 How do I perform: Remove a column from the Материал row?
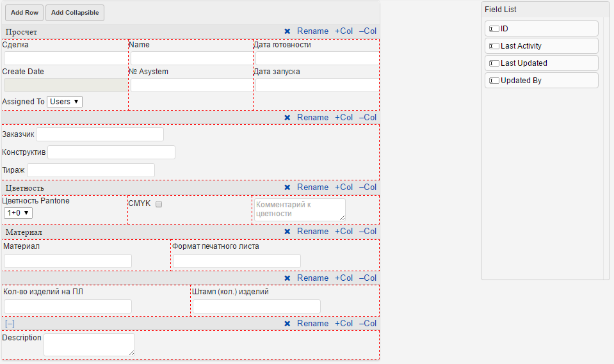(x=368, y=232)
